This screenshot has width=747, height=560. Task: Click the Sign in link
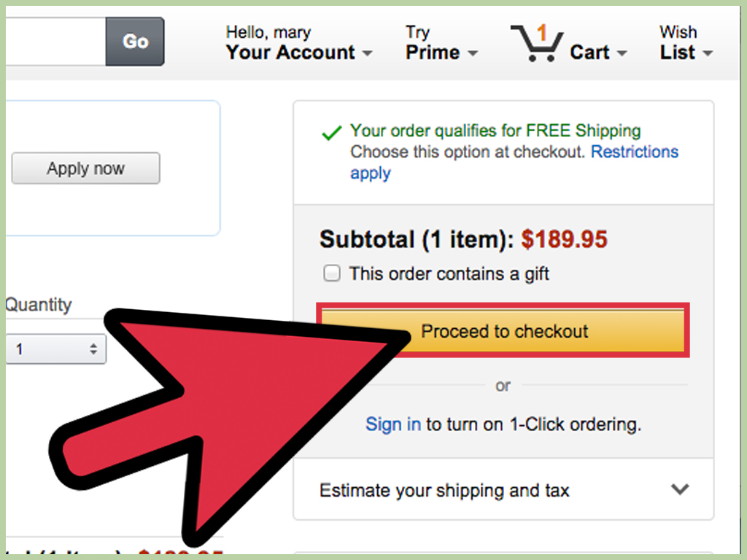click(x=392, y=424)
